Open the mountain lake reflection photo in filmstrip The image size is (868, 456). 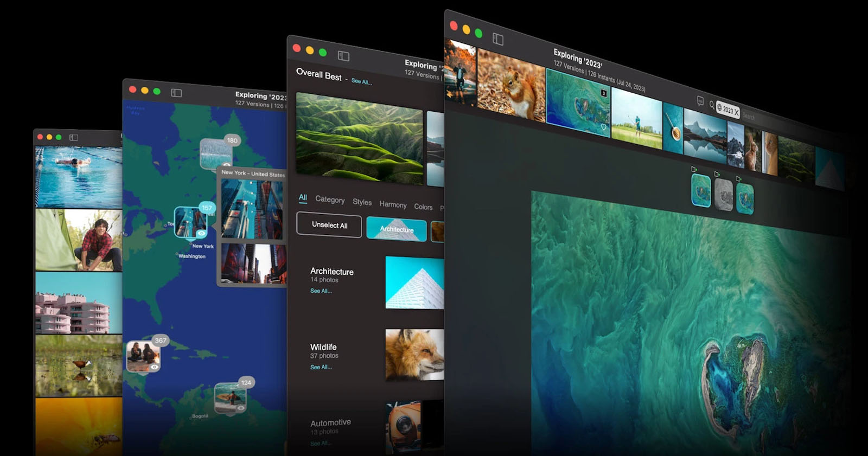pyautogui.click(x=705, y=136)
